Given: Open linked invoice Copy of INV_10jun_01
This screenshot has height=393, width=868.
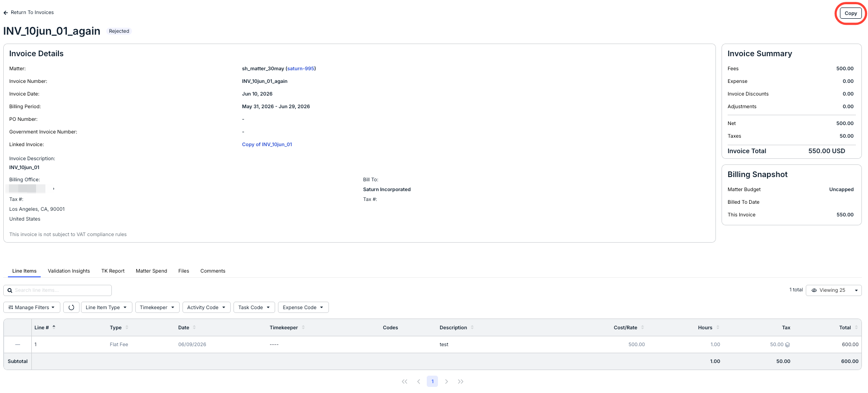Looking at the screenshot, I should [x=267, y=144].
